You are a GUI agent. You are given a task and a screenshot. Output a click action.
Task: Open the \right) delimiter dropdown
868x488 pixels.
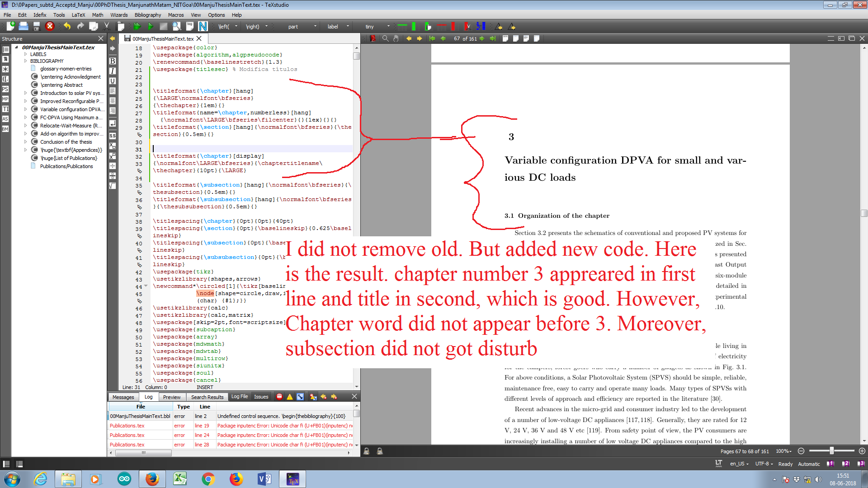[x=266, y=26]
